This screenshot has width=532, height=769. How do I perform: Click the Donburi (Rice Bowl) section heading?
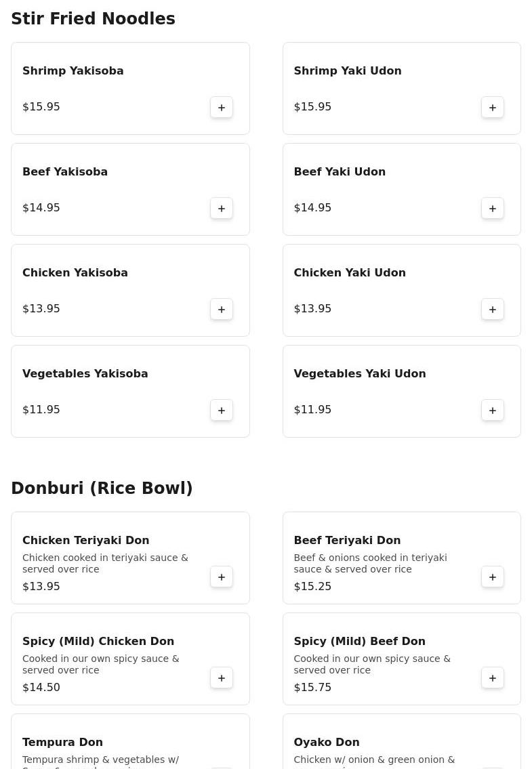[x=102, y=488]
